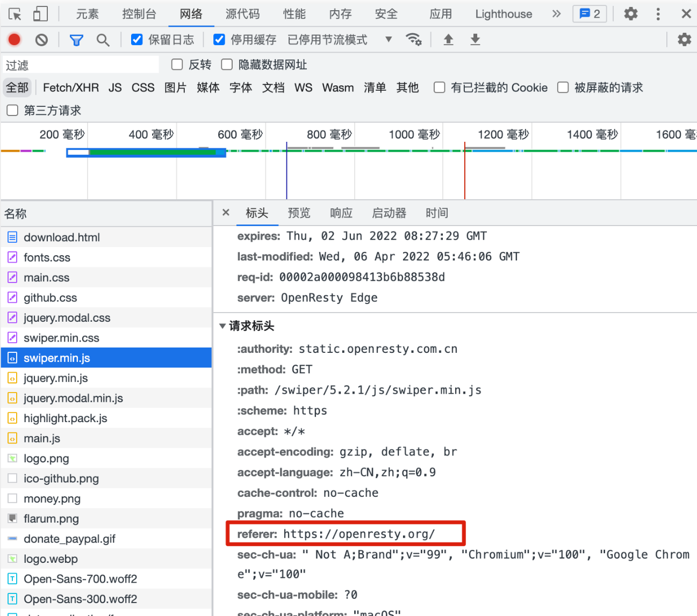Switch to 元素 tab
The height and width of the screenshot is (616, 697).
[x=87, y=14]
